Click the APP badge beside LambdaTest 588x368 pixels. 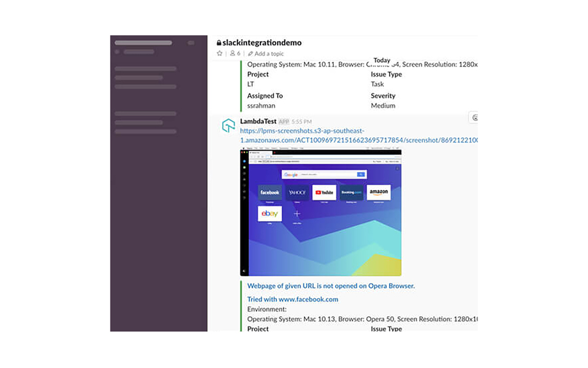[284, 122]
